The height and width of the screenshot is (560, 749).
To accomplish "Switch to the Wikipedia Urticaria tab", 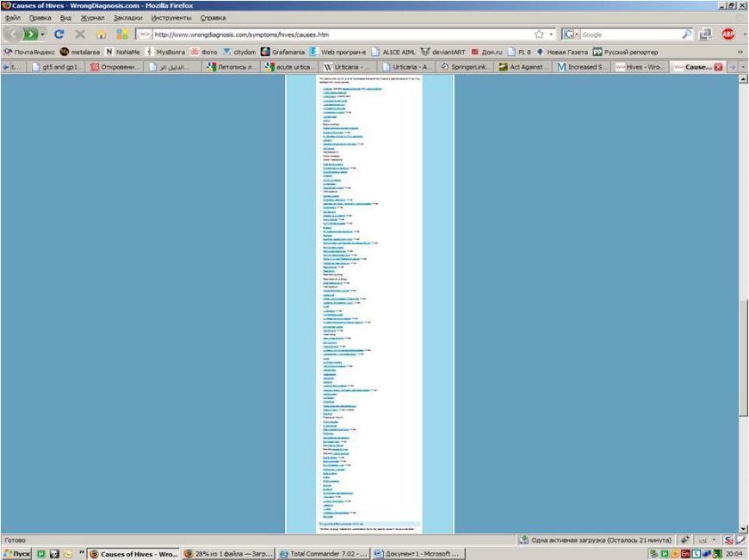I will tap(347, 67).
